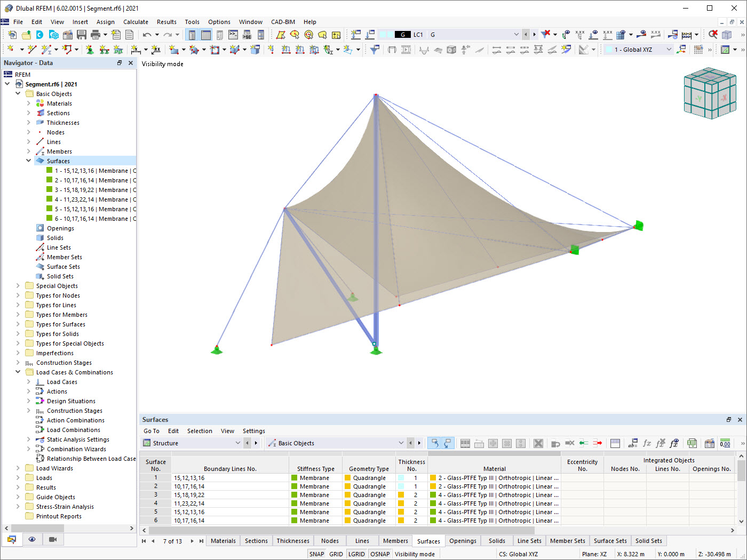Toggle select-in-table sync button in table toolbar

point(448,443)
